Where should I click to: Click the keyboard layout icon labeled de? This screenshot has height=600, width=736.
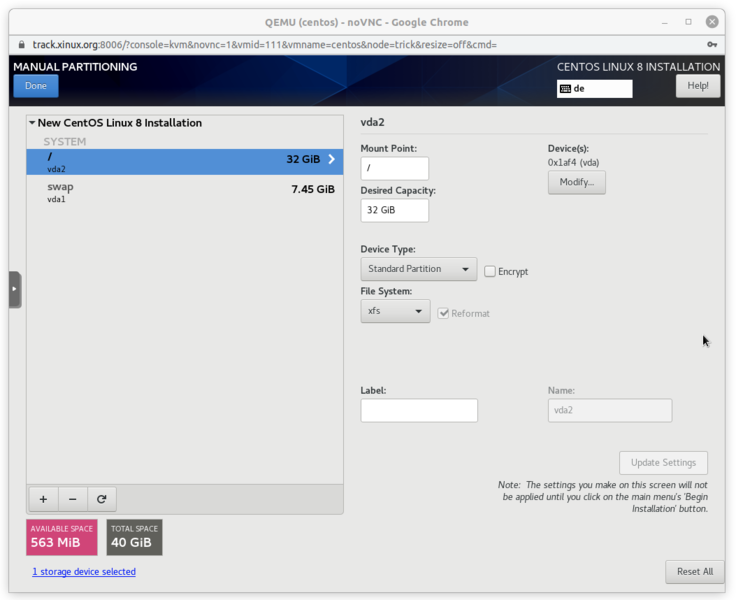click(x=566, y=89)
